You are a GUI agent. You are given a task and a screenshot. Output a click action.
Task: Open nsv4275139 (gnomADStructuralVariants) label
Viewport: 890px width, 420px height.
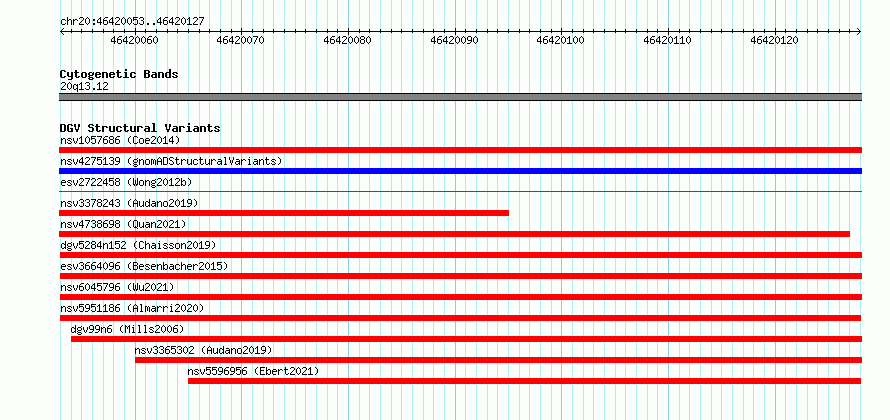[171, 161]
